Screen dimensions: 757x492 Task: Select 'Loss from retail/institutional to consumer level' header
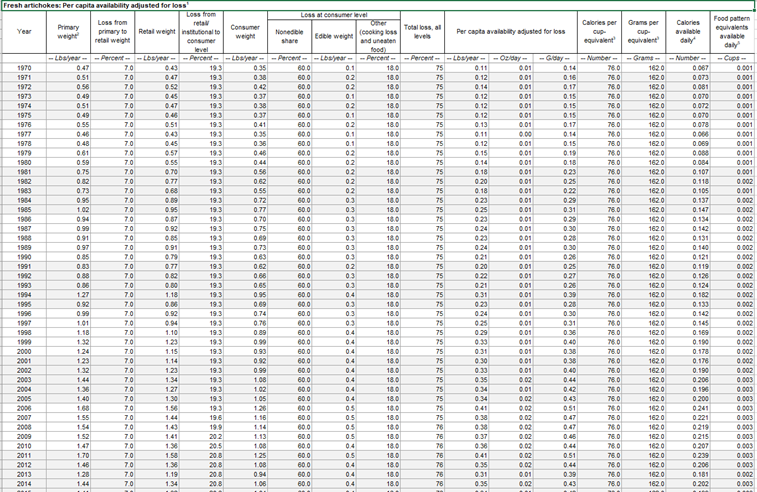click(201, 32)
